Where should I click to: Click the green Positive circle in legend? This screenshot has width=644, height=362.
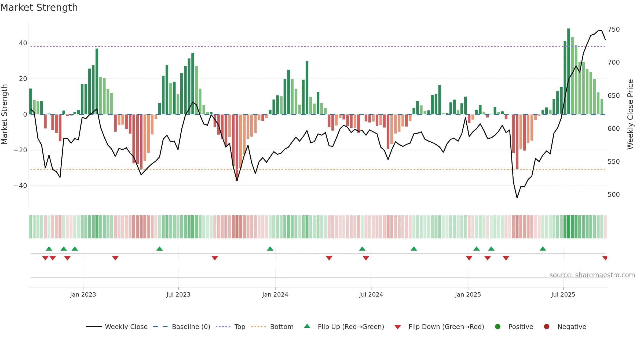tap(498, 327)
